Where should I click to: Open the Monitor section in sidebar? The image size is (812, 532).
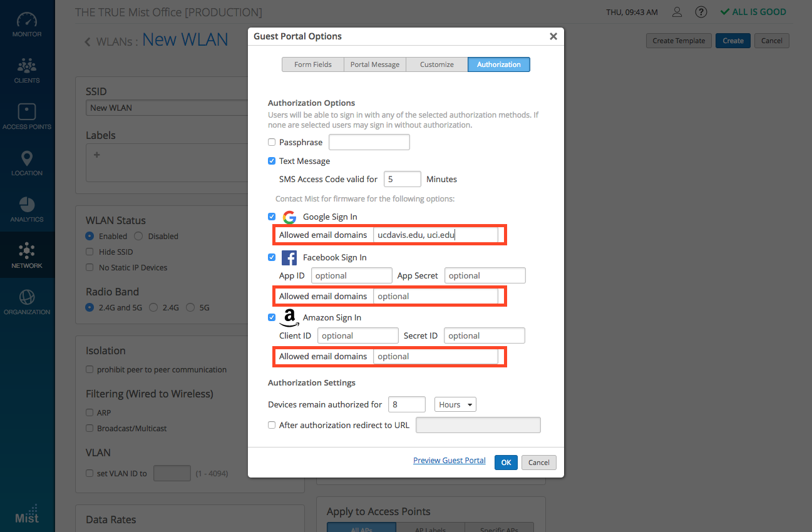coord(27,24)
